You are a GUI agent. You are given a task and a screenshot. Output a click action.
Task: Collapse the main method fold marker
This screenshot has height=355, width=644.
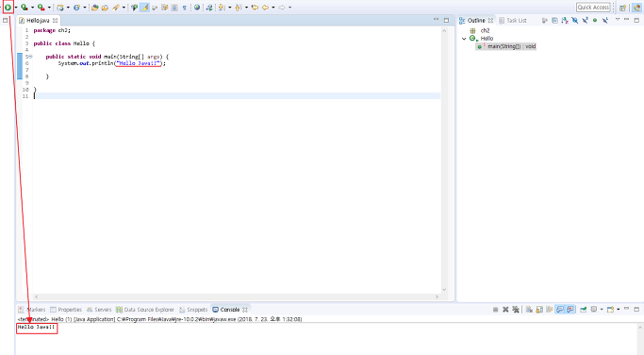[x=30, y=57]
